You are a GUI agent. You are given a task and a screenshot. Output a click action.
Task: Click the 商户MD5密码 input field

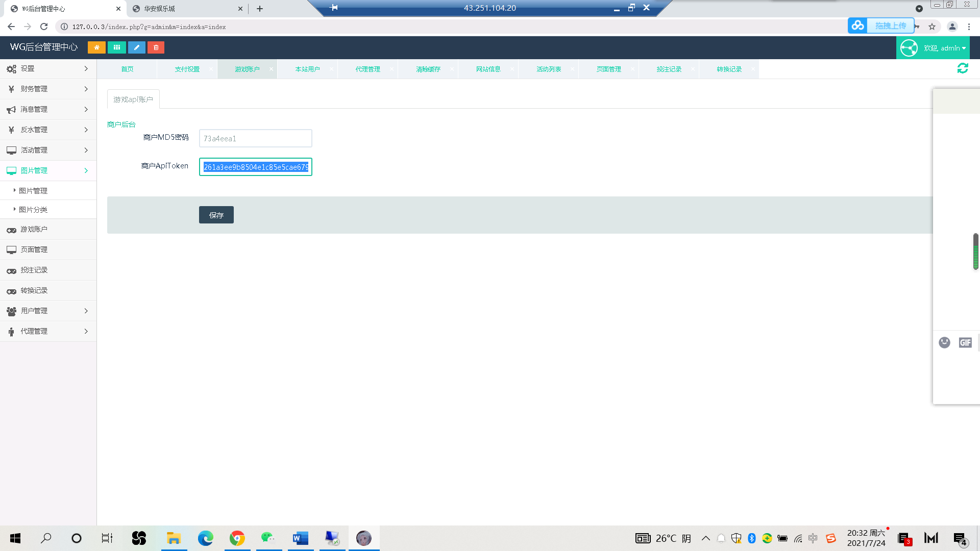[x=255, y=138]
